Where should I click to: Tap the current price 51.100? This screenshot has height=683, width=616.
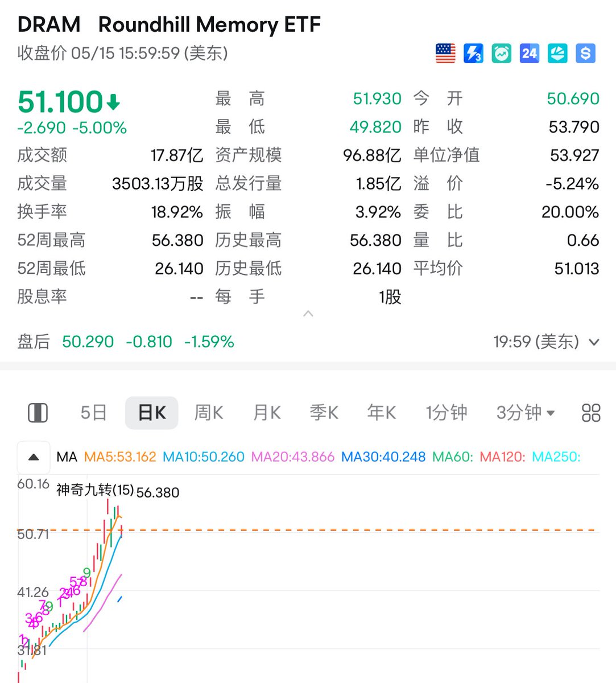(x=60, y=102)
